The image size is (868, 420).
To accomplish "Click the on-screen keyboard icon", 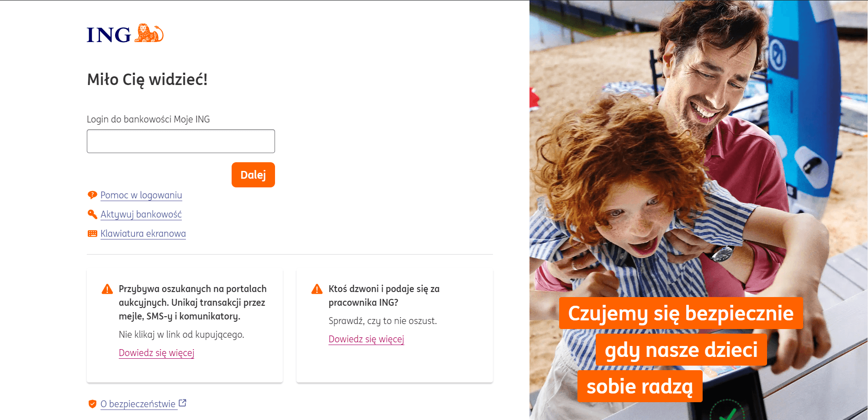I will (x=92, y=234).
